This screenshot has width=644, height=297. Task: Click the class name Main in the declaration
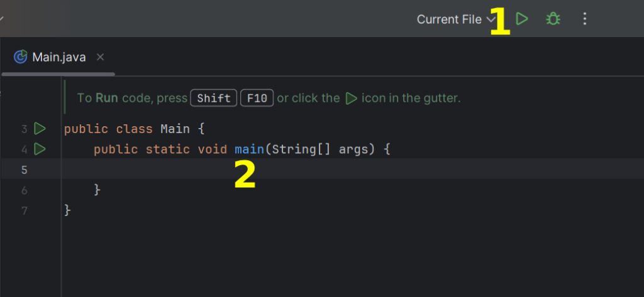[175, 129]
